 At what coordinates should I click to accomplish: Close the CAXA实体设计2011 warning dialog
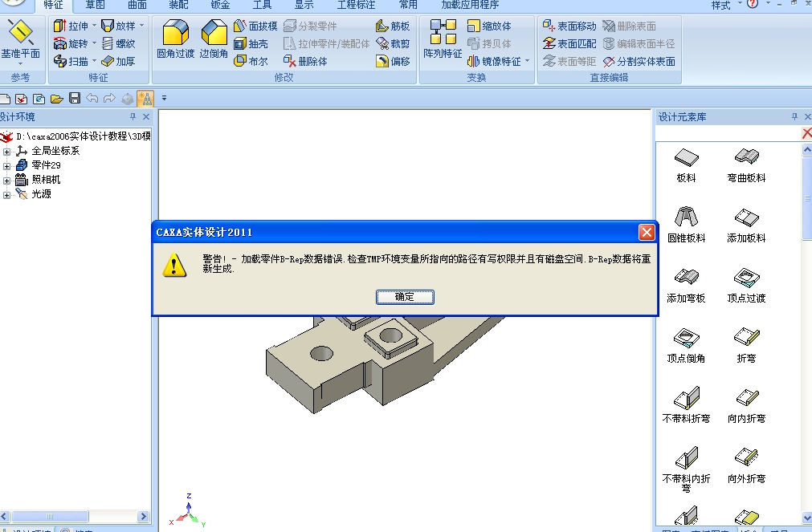click(647, 233)
